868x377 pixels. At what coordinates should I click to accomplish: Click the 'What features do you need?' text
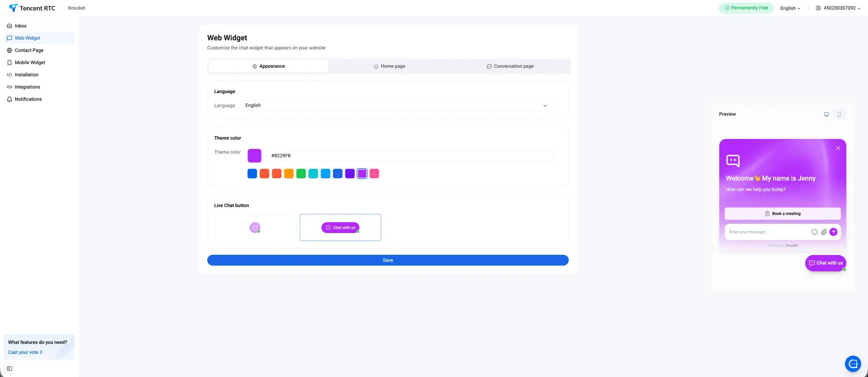[37, 342]
